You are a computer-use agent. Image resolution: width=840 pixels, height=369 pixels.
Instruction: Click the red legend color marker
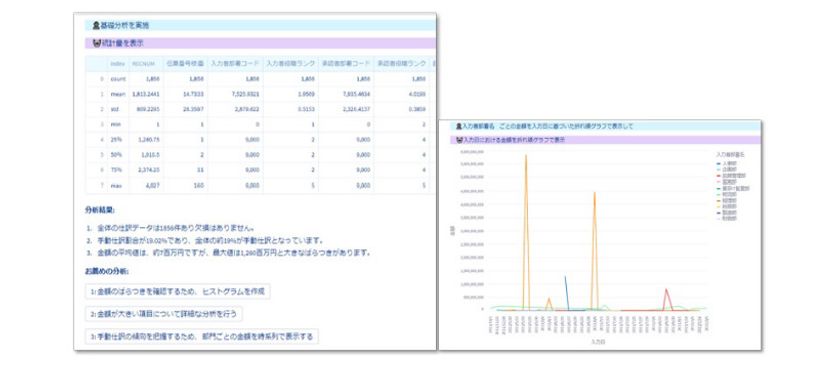[718, 176]
